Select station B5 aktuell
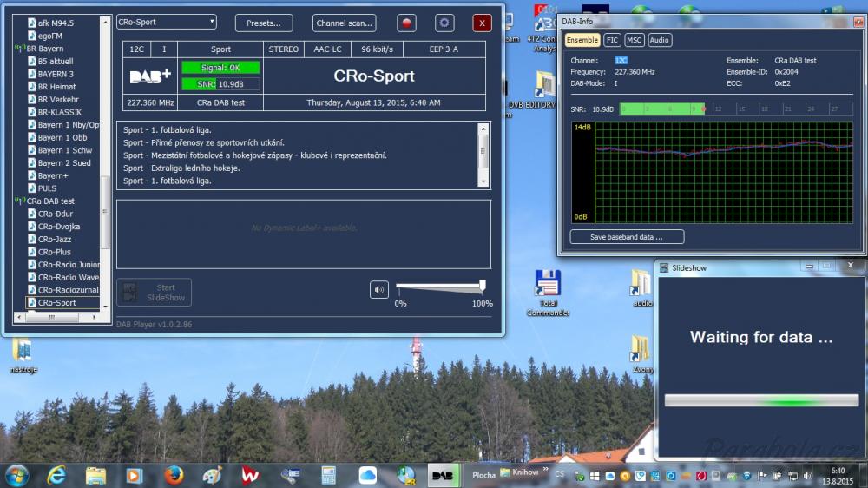The height and width of the screenshot is (488, 868). [56, 61]
